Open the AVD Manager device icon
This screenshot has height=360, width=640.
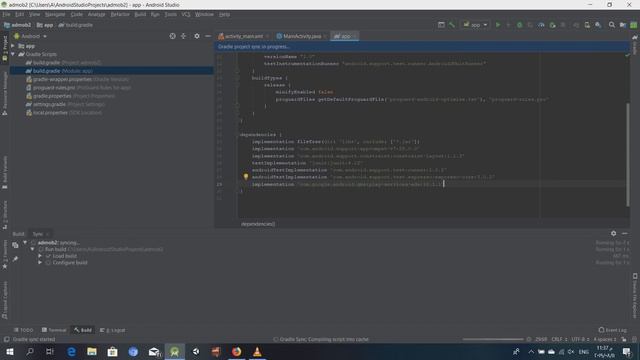pyautogui.click(x=587, y=25)
